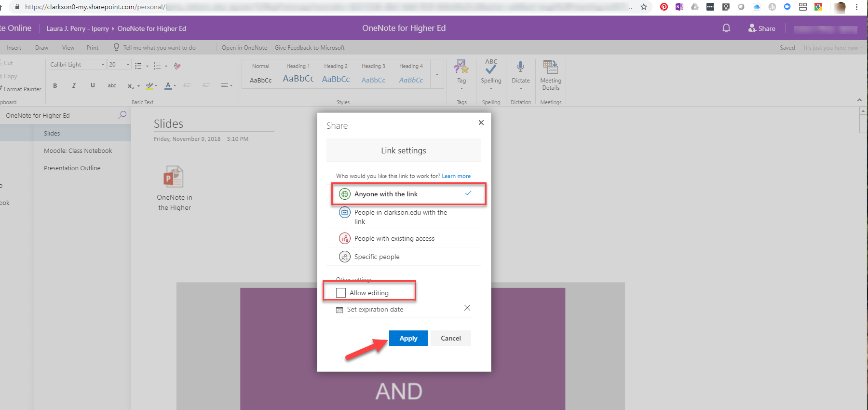
Task: Open the PowerPoint attachment OneNote in the Higher
Action: (x=174, y=188)
